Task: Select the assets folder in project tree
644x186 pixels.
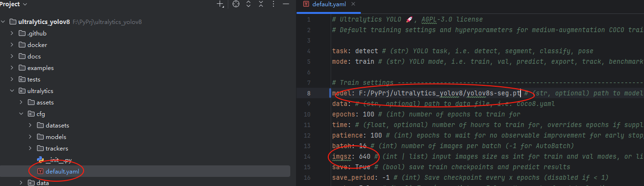Action: pos(45,103)
